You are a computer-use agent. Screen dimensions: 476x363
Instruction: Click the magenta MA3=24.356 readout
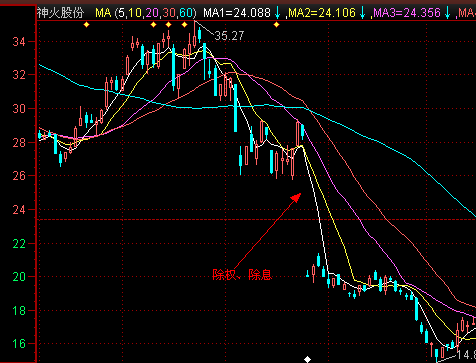tap(407, 13)
